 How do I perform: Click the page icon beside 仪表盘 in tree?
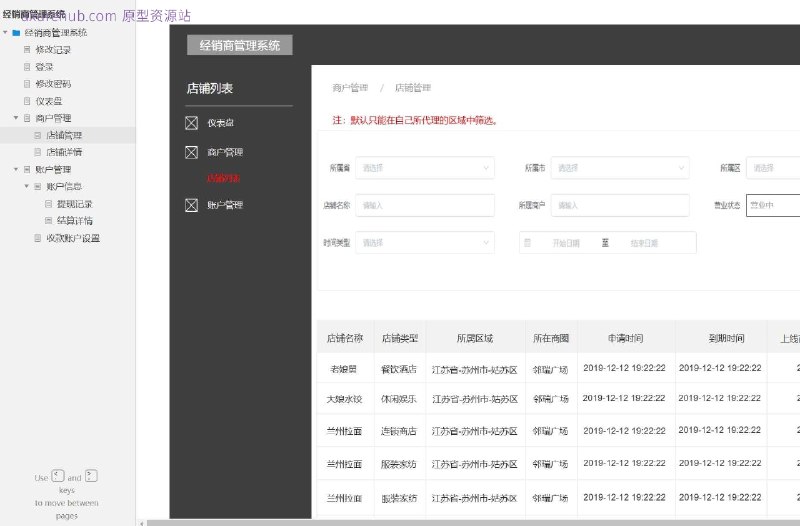point(27,101)
